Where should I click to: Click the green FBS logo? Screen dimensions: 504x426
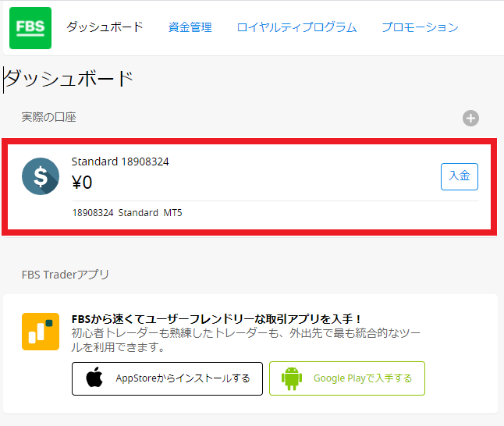30,28
